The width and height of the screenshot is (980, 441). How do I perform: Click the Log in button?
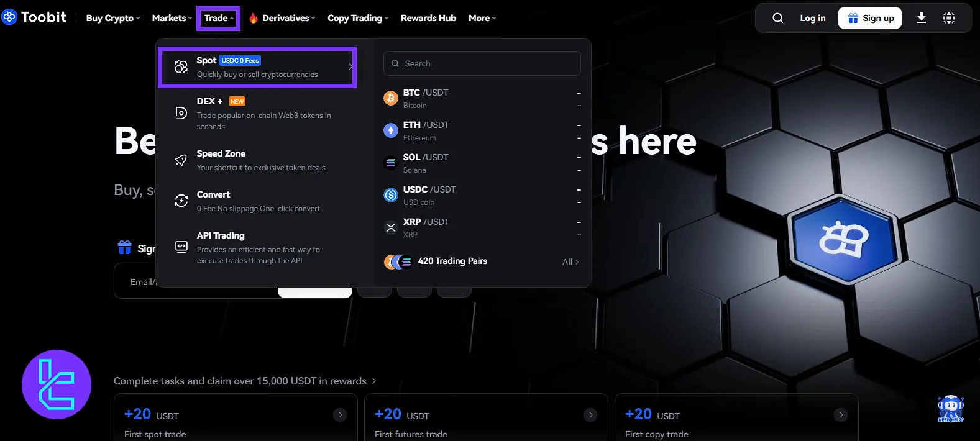[x=813, y=18]
